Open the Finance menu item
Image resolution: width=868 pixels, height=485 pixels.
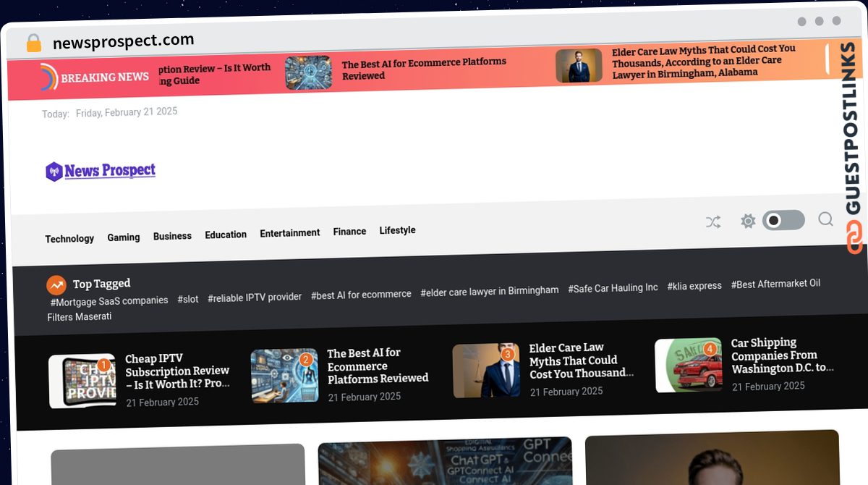click(349, 232)
